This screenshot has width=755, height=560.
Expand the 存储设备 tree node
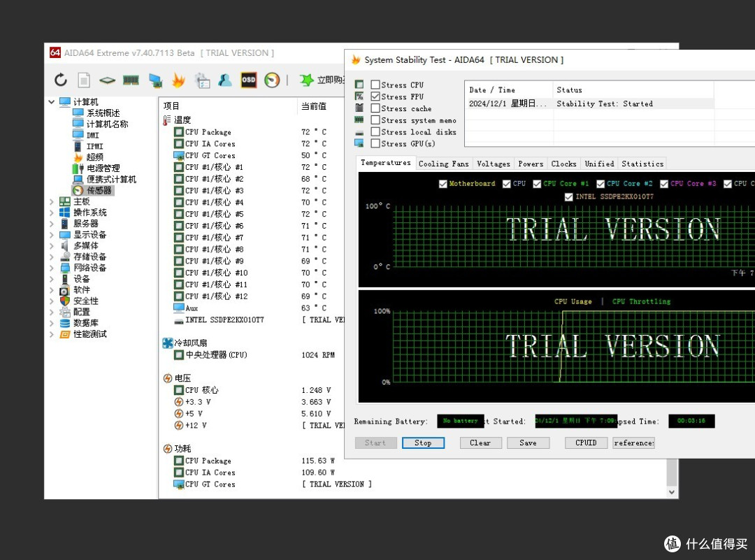52,257
